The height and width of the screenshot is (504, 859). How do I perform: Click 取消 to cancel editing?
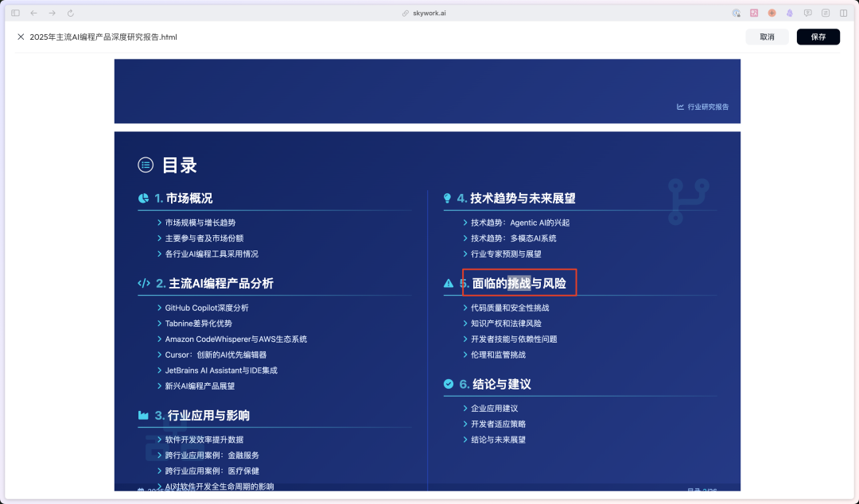[x=767, y=37]
